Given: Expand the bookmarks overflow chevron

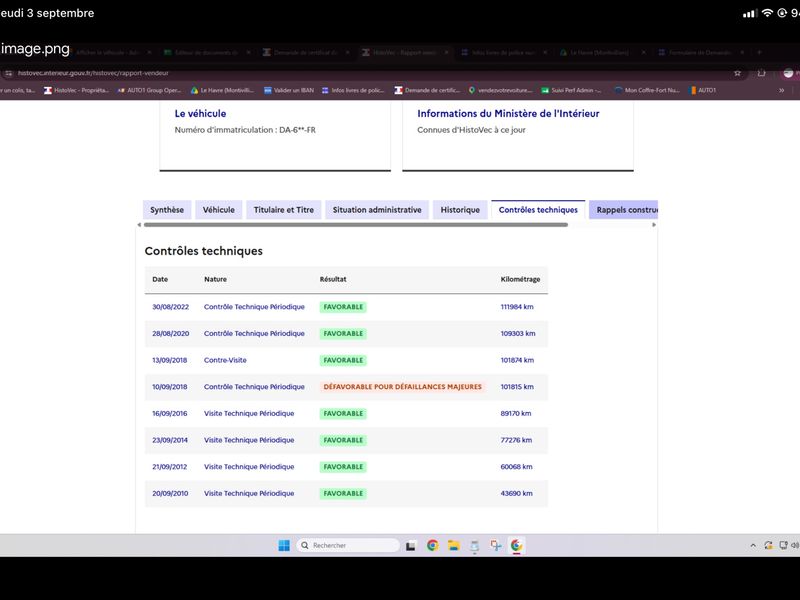Looking at the screenshot, I should [x=781, y=90].
